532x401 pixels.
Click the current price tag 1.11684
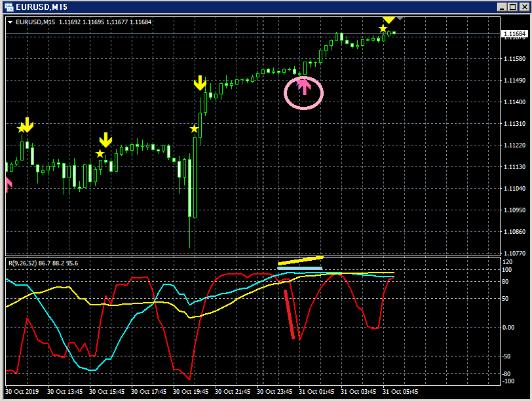(x=514, y=33)
